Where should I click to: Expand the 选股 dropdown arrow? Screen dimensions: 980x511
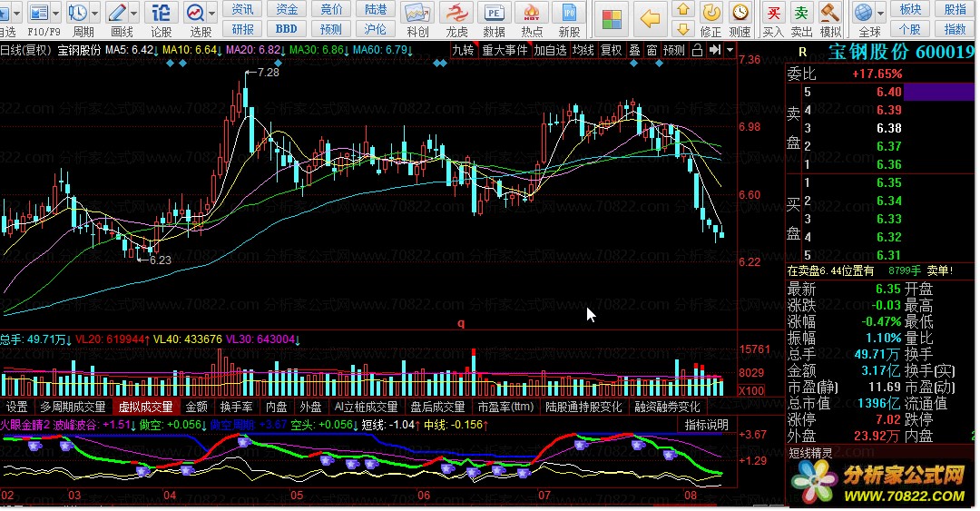(211, 13)
